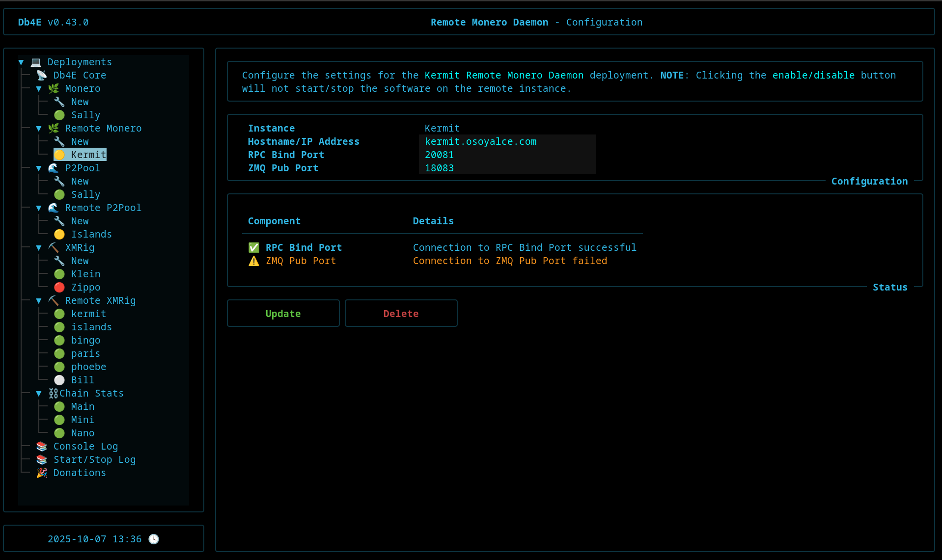Click the red status dot beside Zippo
This screenshot has height=560, width=942.
point(59,287)
